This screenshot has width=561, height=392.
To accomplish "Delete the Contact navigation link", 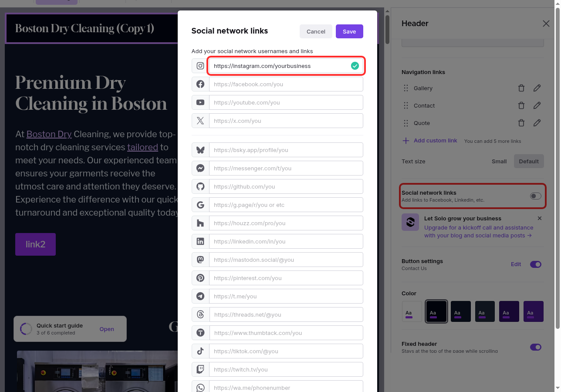I will click(x=521, y=105).
